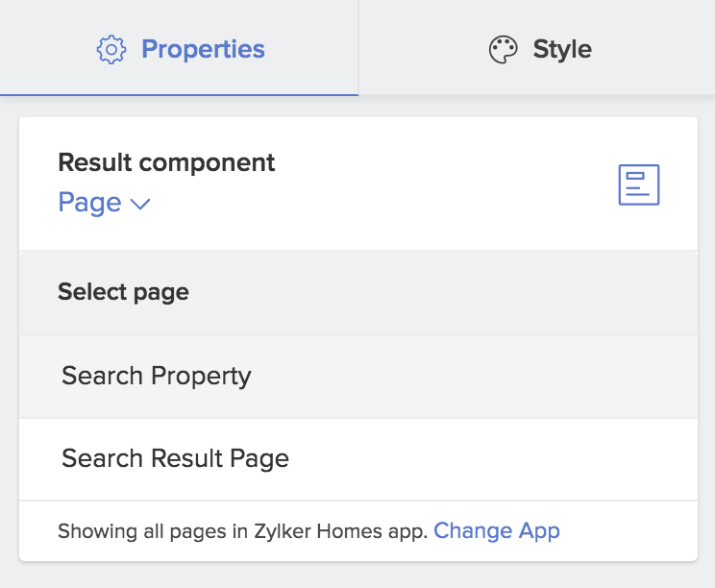Screen dimensions: 715x588
Task: Expand the Page dropdown chevron arrow
Action: 140,204
